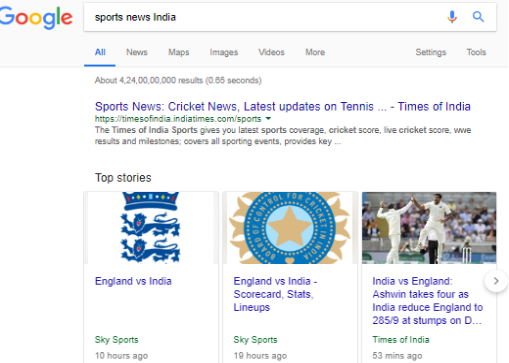Open the Images tab

[224, 52]
